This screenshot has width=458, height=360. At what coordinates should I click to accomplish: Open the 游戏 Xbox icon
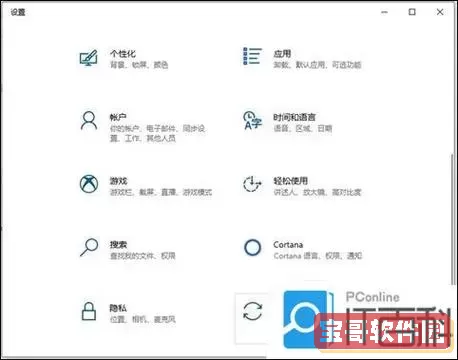coord(89,184)
